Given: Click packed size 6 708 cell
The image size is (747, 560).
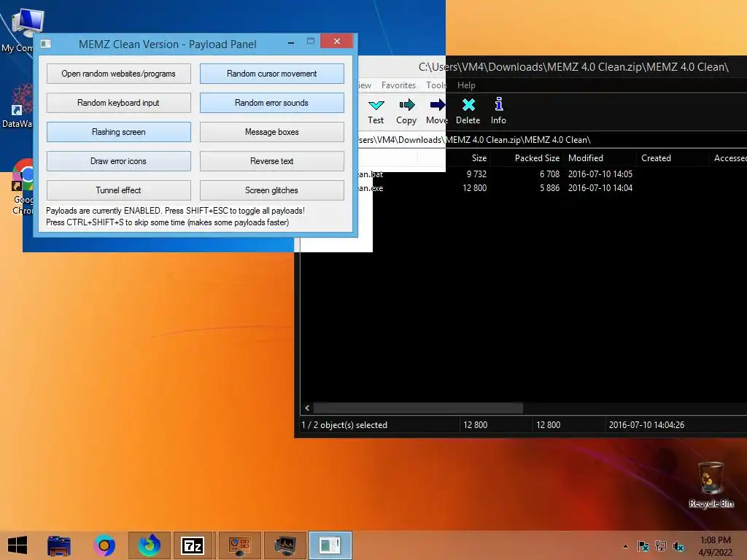Looking at the screenshot, I should [549, 174].
